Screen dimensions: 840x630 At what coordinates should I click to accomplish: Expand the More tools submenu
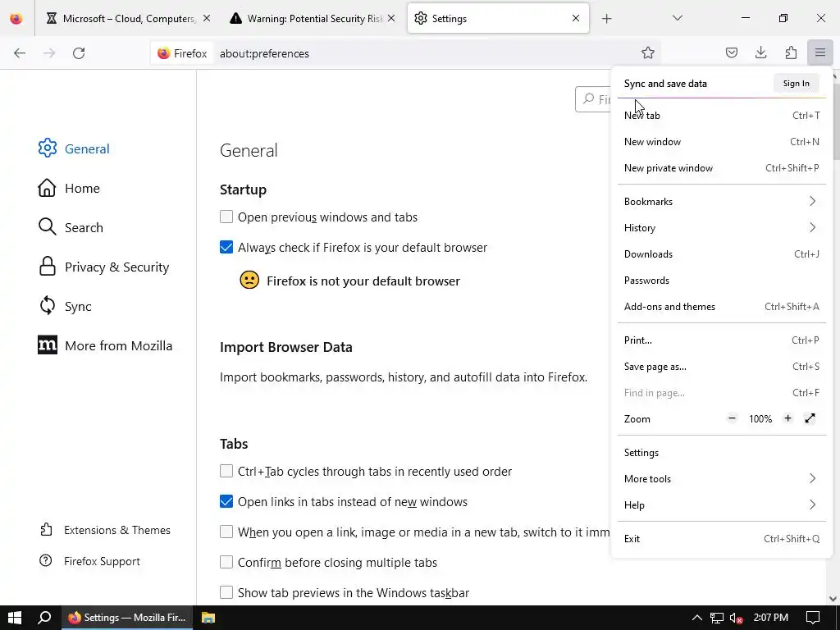pyautogui.click(x=721, y=479)
